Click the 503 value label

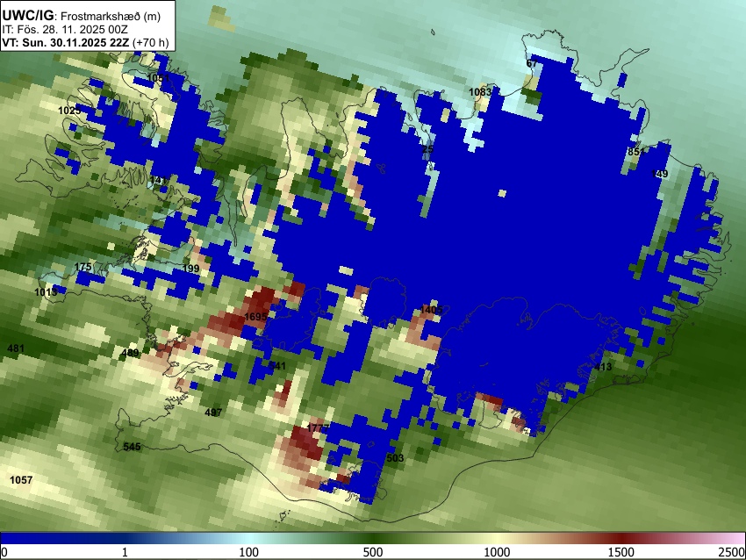pyautogui.click(x=395, y=458)
